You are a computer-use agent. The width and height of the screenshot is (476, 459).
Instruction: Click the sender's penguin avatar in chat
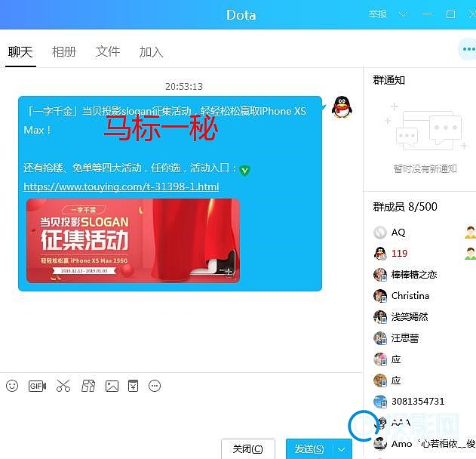click(x=342, y=107)
